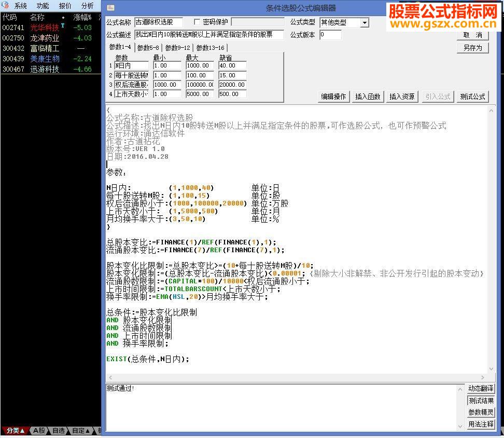
Task: Click the horizontal scrollbar left arrow
Action: pos(110,377)
